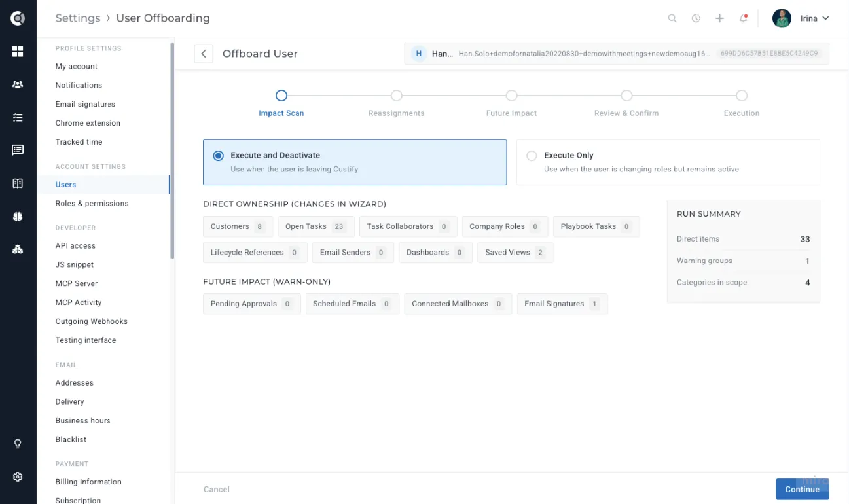Viewport: 849px width, 504px height.
Task: Open Roles & permissions settings
Action: 92,204
